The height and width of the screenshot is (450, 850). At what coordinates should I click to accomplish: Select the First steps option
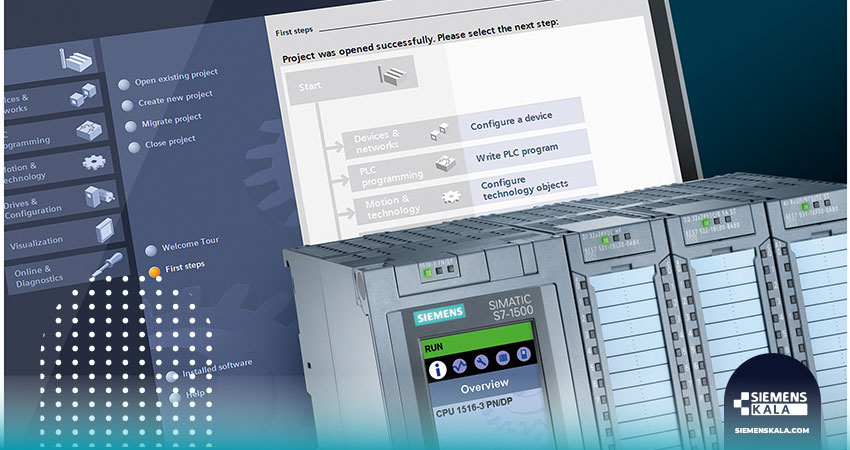click(x=177, y=269)
